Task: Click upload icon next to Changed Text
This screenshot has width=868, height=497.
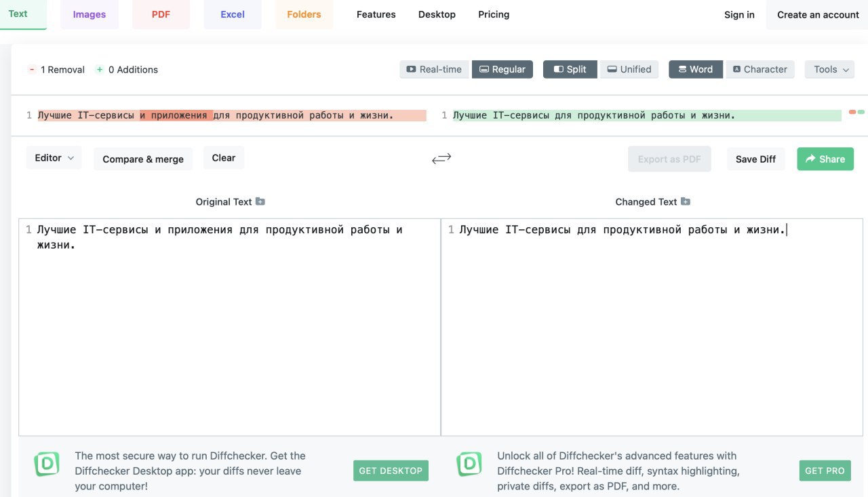Action: coord(686,201)
